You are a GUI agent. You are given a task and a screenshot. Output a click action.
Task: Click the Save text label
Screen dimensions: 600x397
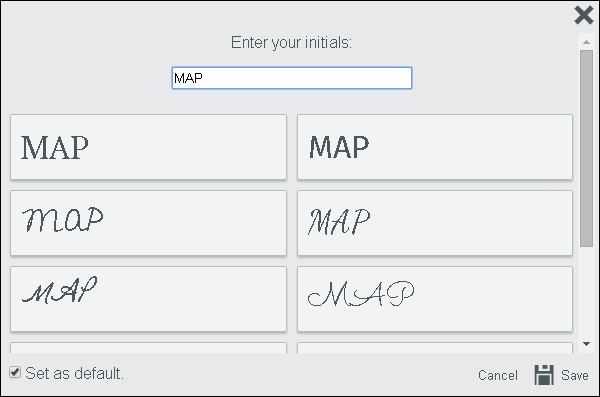point(575,375)
